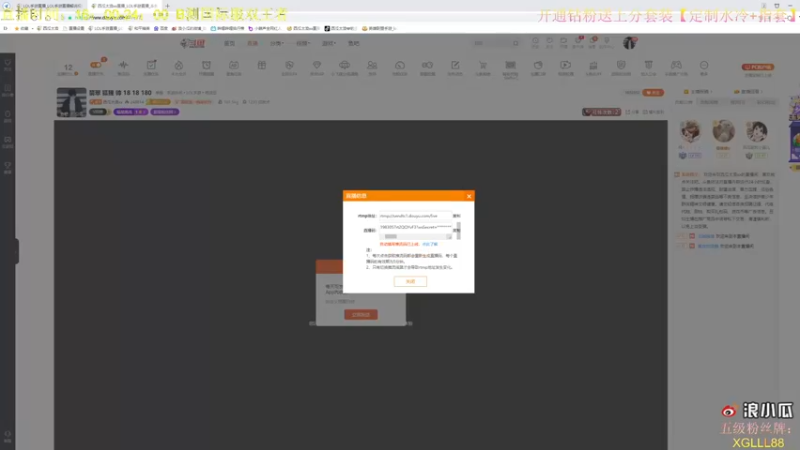Click the third ranked user avatar

pos(757,132)
